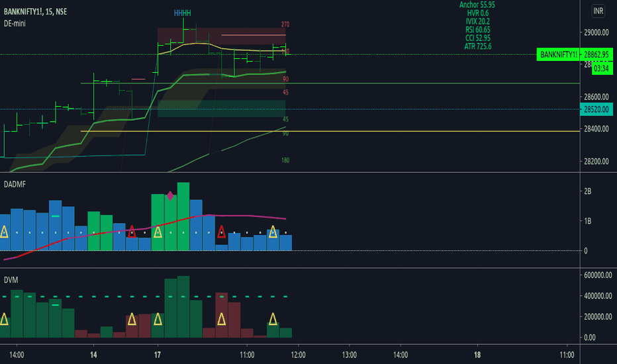The height and width of the screenshot is (364, 617).
Task: Click the yellow horizontal line near 28400
Action: point(330,132)
